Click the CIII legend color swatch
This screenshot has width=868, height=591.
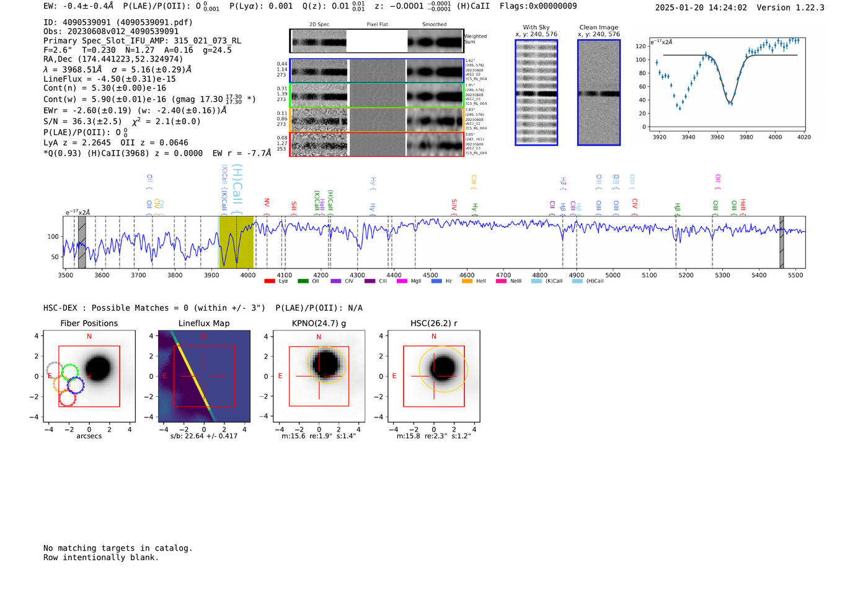coord(370,281)
